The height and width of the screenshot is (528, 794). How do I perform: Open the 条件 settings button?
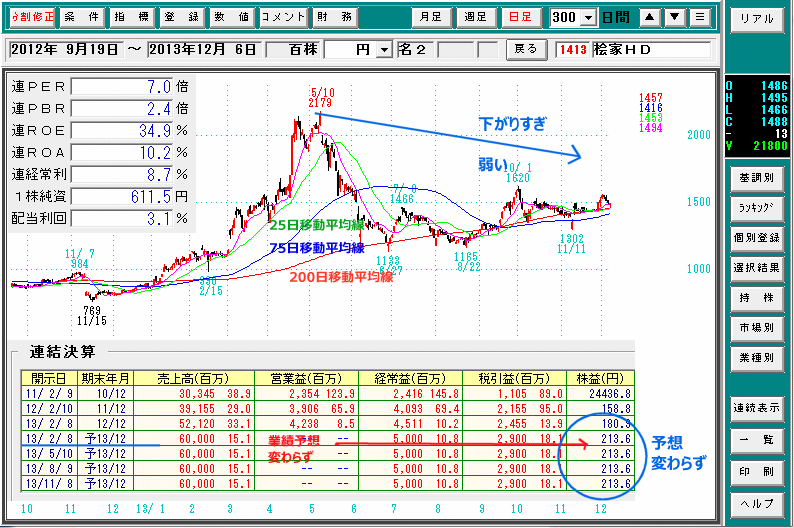(x=82, y=17)
